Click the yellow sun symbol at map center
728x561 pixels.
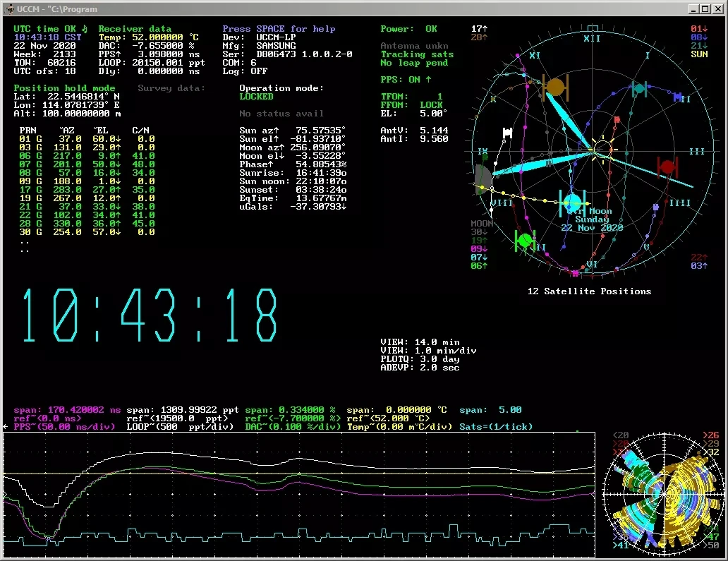[x=602, y=149]
